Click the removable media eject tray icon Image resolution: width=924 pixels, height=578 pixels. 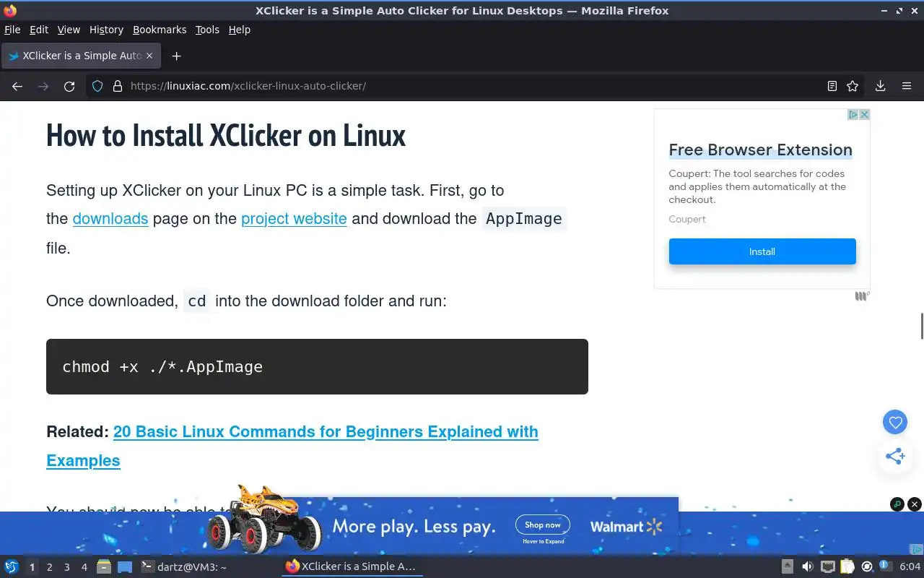[x=788, y=567]
